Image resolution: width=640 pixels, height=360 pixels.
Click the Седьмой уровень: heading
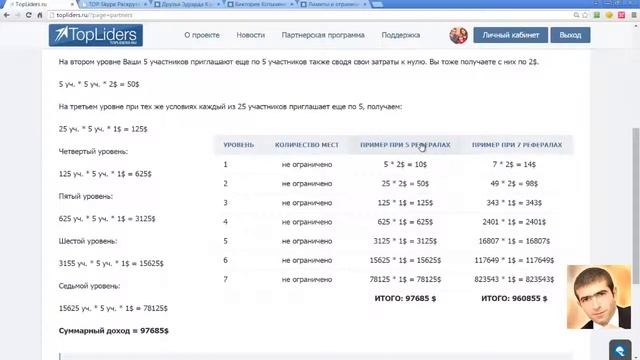(89, 286)
